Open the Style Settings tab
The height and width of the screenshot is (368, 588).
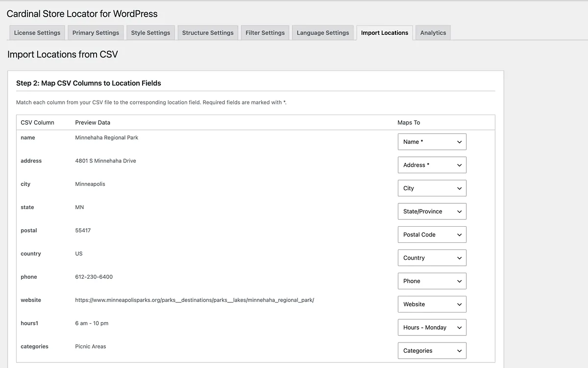coord(150,33)
